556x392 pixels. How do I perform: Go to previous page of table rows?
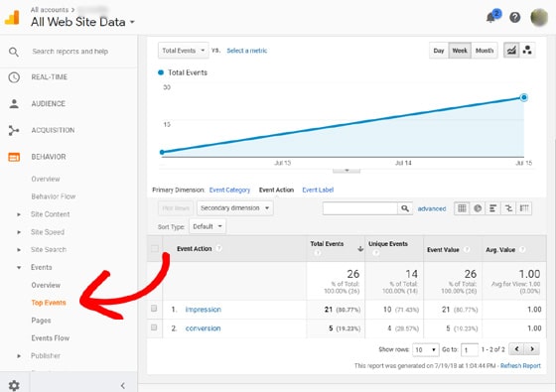pyautogui.click(x=516, y=349)
